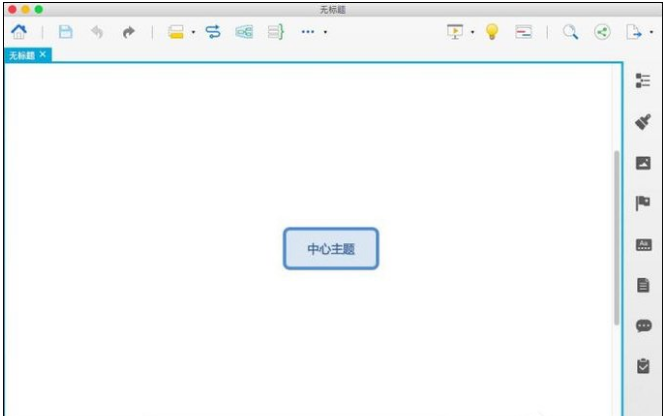Save the mind map file
This screenshot has height=416, width=665.
pyautogui.click(x=65, y=32)
